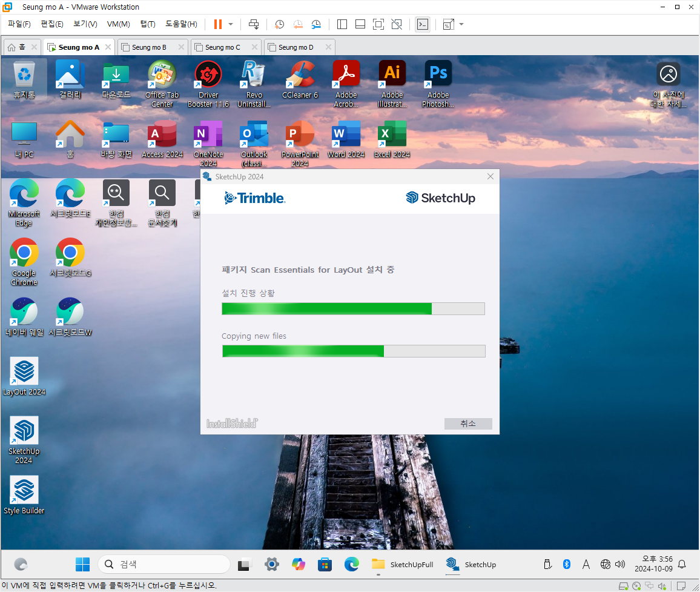Click the Copying new files progress bar
This screenshot has width=700, height=592.
(x=354, y=351)
